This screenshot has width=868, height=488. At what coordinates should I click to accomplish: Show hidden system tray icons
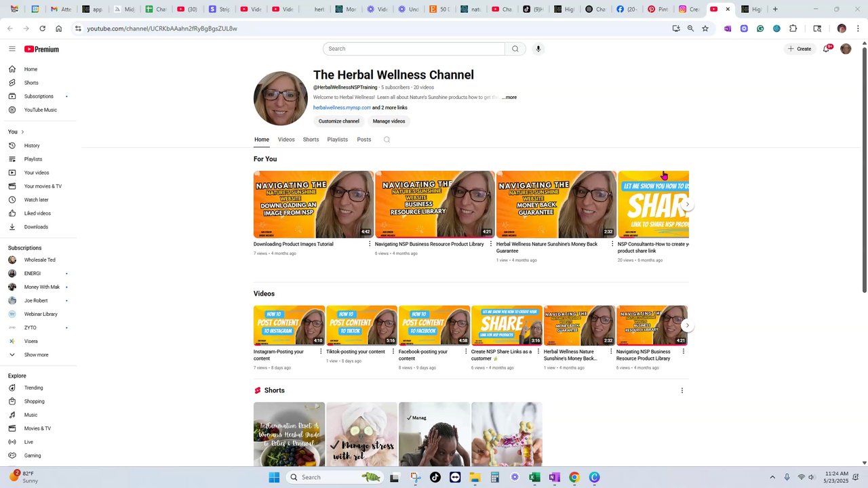[772, 477]
